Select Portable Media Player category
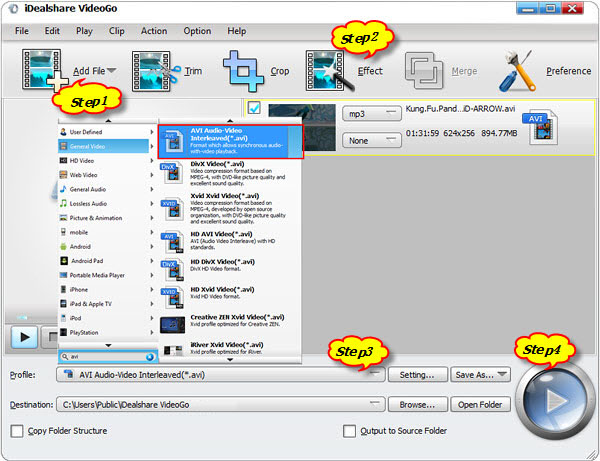This screenshot has height=461, width=600. [x=106, y=275]
